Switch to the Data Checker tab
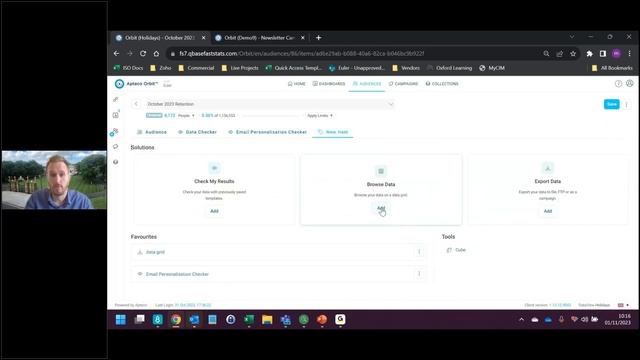 pyautogui.click(x=197, y=132)
